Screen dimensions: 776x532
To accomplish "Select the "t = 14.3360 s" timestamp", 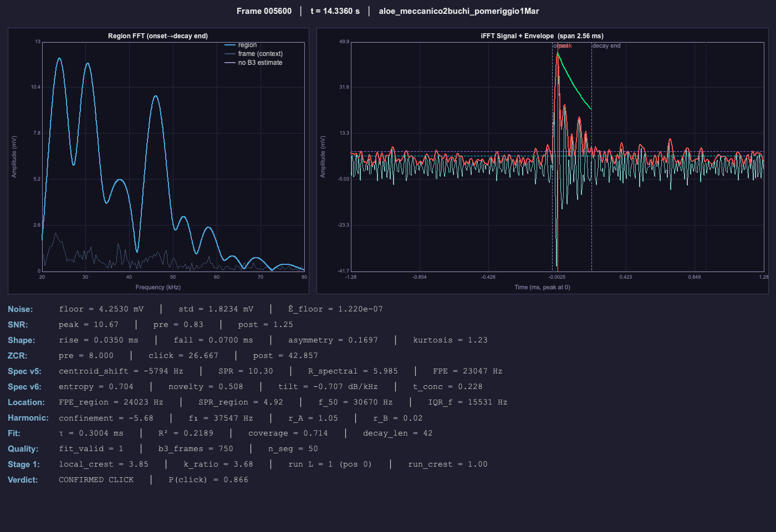I will (335, 11).
